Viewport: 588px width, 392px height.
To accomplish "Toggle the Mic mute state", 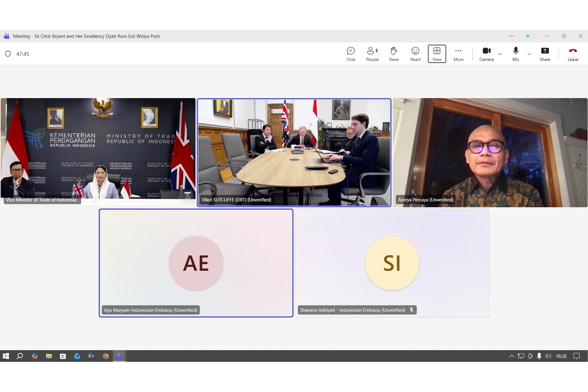I will [x=516, y=54].
